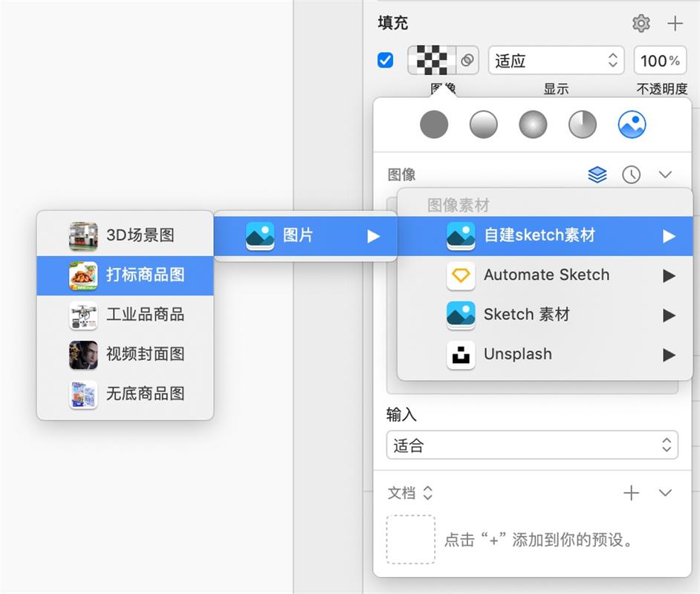Click the 100% opacity value field
Screen dimensions: 700x594
[x=659, y=61]
